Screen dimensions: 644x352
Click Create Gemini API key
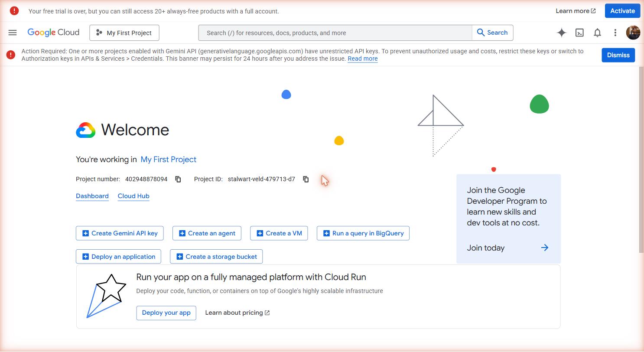point(120,233)
